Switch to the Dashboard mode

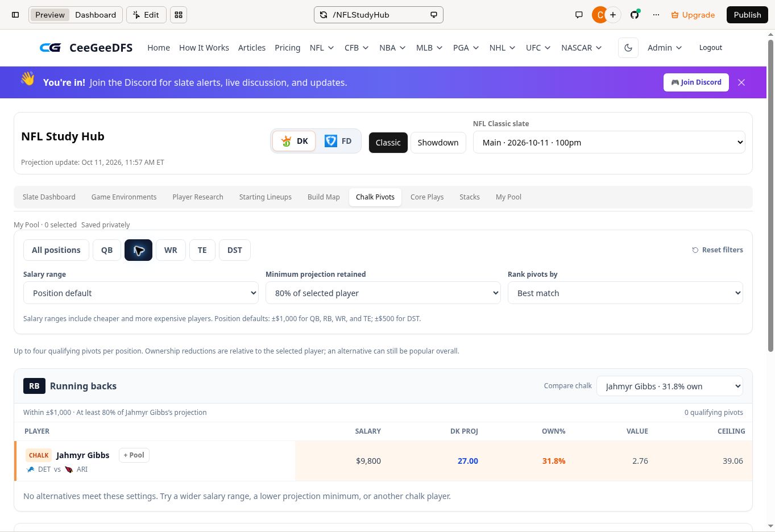click(x=96, y=15)
